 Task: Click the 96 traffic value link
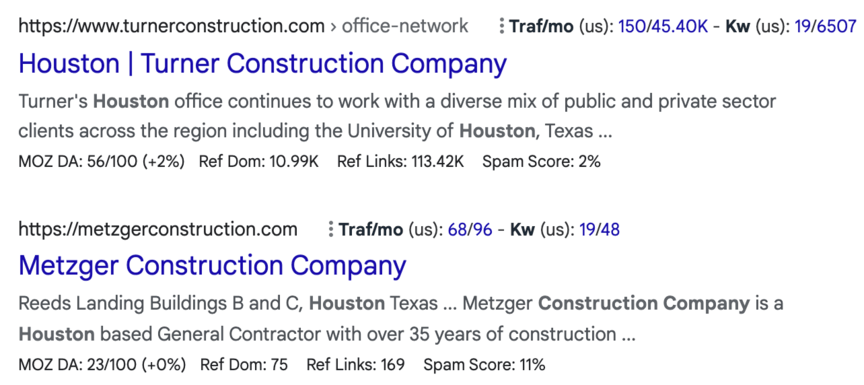pos(481,229)
